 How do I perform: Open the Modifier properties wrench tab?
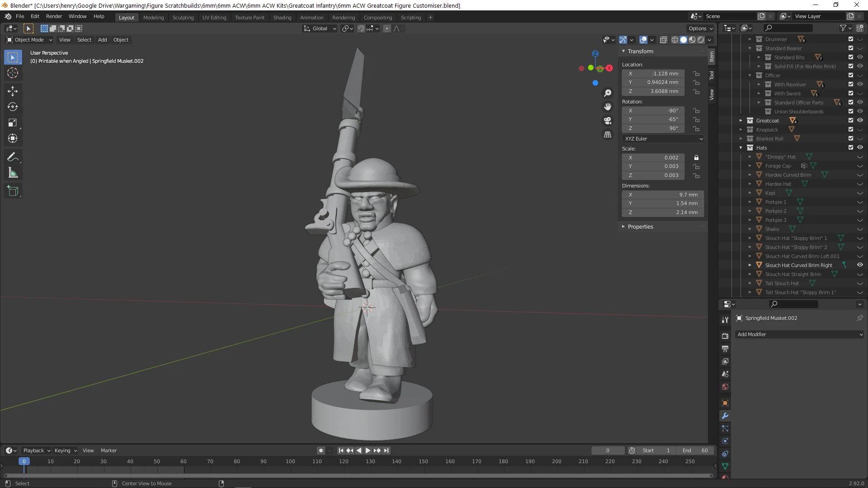(725, 416)
